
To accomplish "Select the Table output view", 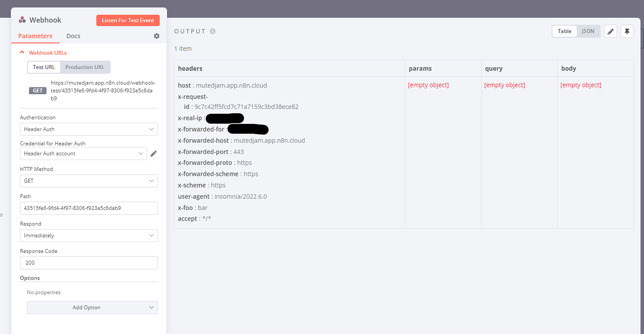I will [564, 31].
